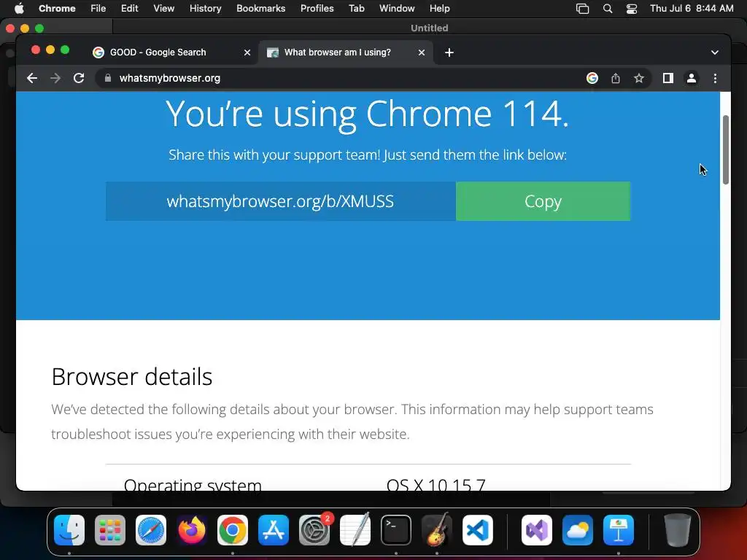Screen dimensions: 747x560
Task: Select the whatsmybrowser.org/b/XMUSS link field
Action: pos(281,201)
